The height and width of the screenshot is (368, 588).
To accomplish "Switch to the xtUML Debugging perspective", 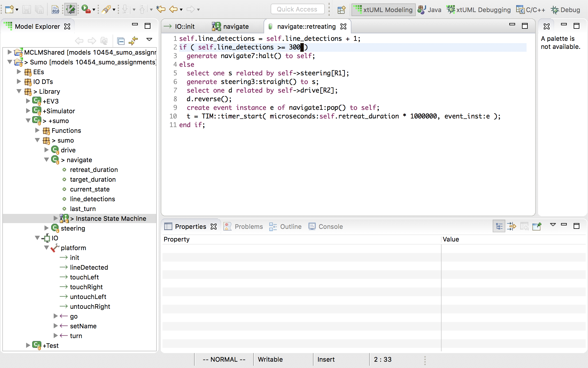I will coord(479,10).
